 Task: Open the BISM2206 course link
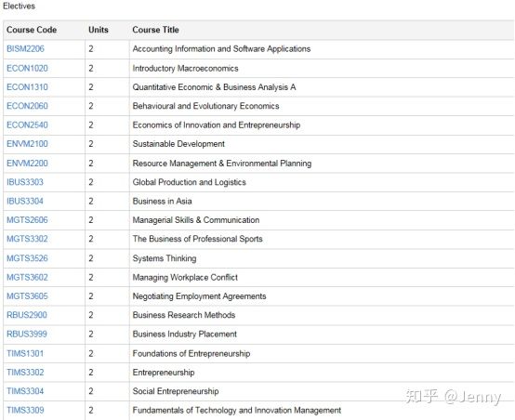tap(25, 49)
